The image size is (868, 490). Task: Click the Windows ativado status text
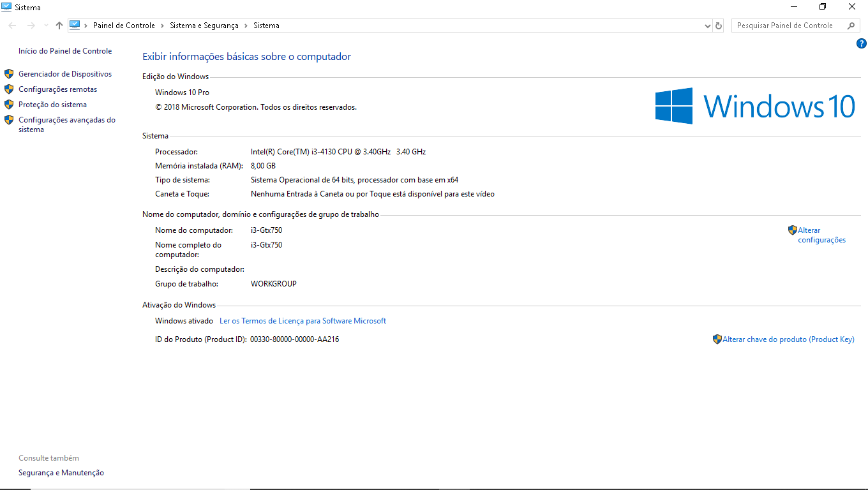pyautogui.click(x=184, y=321)
